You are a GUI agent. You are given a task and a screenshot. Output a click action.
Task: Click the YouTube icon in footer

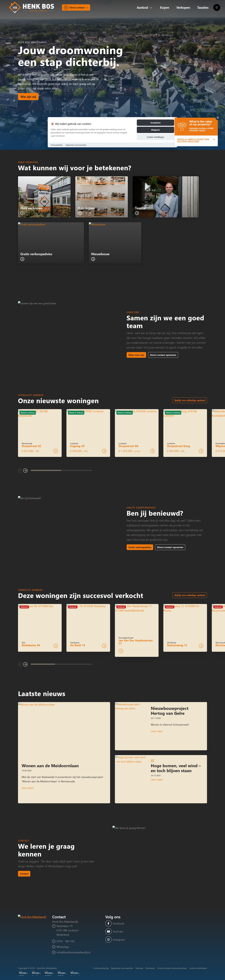coord(108,932)
